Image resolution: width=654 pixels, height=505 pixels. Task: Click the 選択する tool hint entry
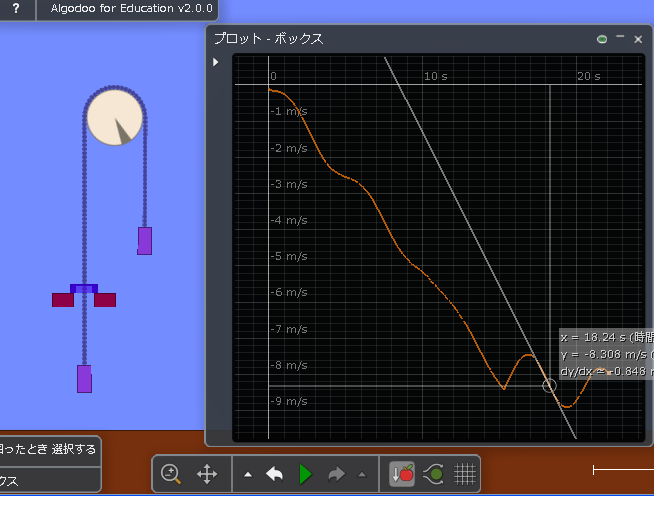(x=48, y=449)
